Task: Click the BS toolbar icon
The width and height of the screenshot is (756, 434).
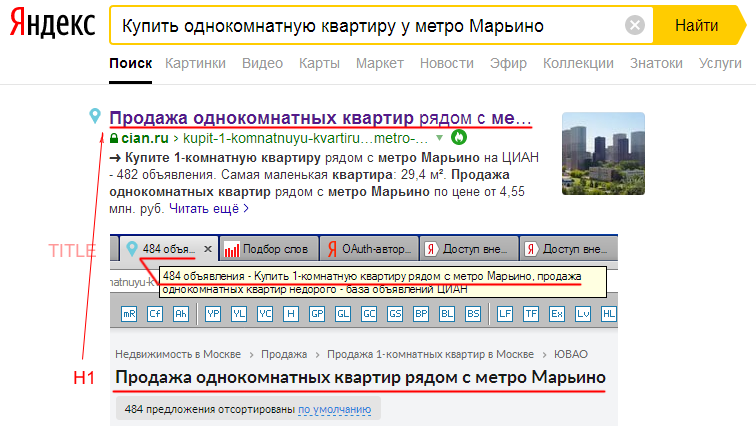Action: tap(473, 314)
